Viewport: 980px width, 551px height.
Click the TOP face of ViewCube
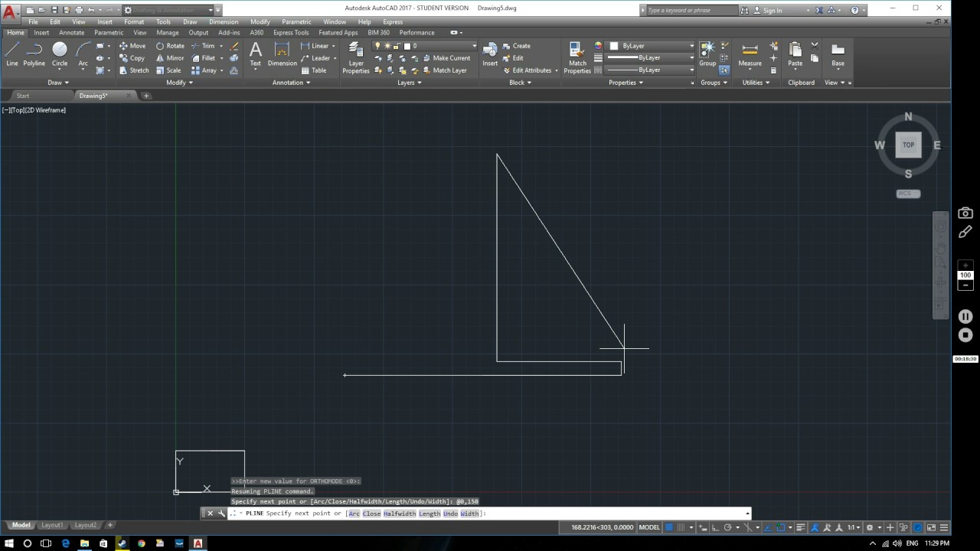coord(908,145)
